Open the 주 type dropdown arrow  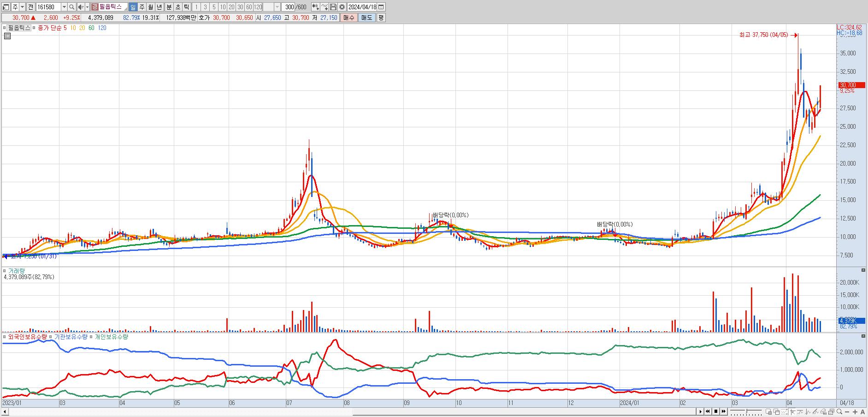pos(23,7)
